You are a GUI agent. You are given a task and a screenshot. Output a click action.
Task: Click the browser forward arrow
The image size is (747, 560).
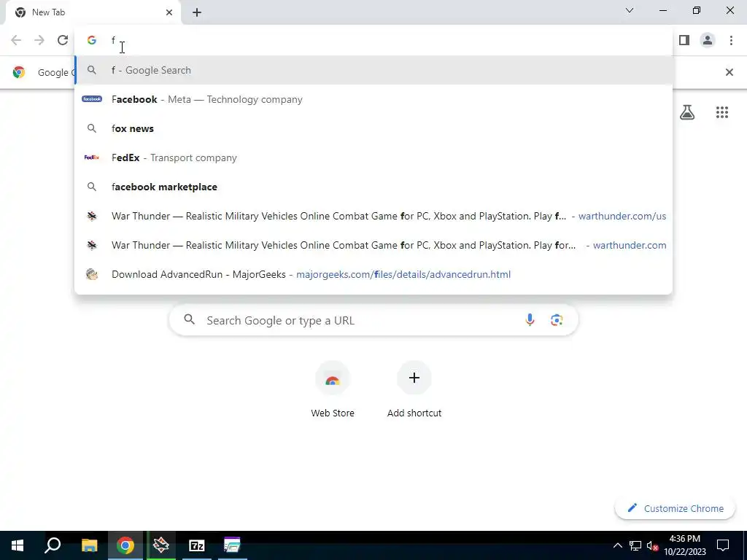point(39,40)
